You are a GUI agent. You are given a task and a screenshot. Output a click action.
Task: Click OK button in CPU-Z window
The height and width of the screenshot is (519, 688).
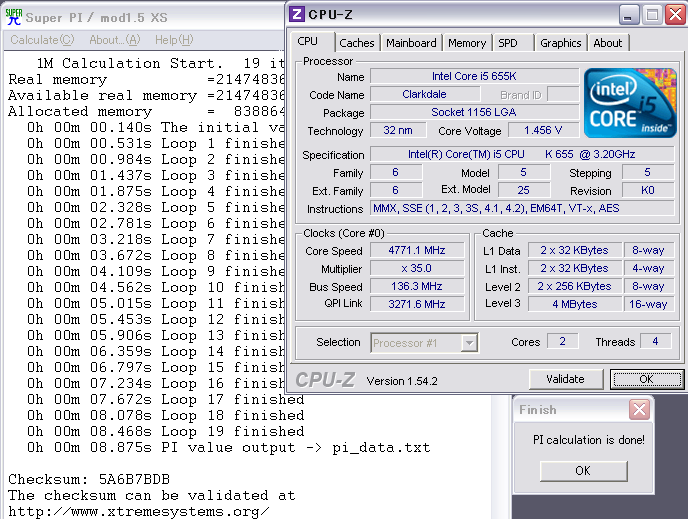[x=646, y=379]
